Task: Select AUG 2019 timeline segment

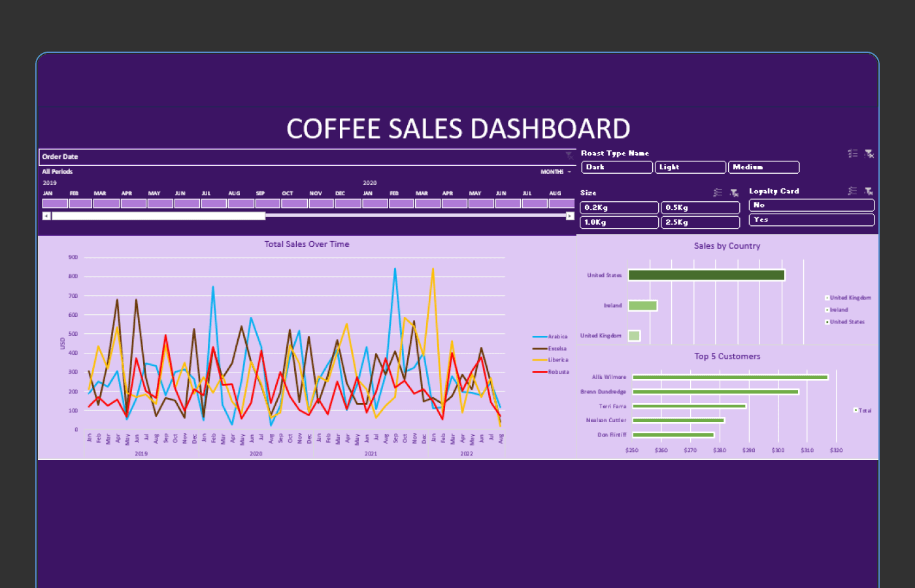Action: click(x=241, y=203)
